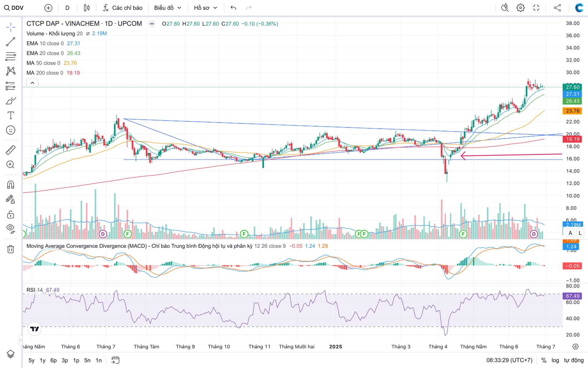Toggle magnet mode on

[x=10, y=185]
